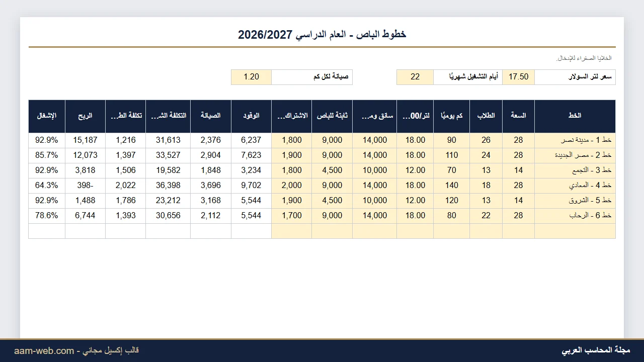Screen dimensions: 644x362
Task: Select the occupancy value 78.6%
Action: (x=47, y=216)
